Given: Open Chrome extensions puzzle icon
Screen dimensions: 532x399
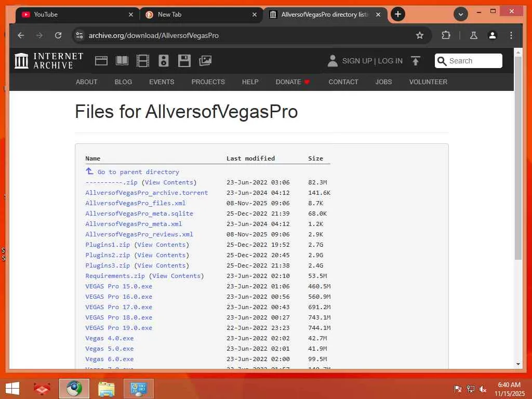Looking at the screenshot, I should (446, 35).
